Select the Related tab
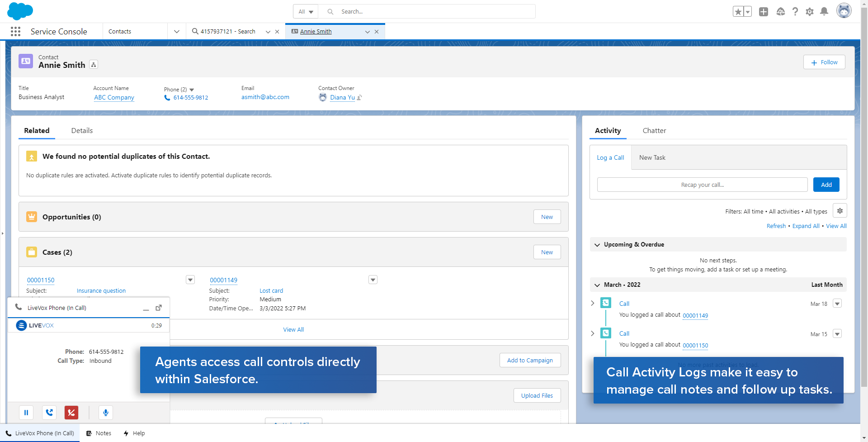The width and height of the screenshot is (868, 442). (x=37, y=130)
